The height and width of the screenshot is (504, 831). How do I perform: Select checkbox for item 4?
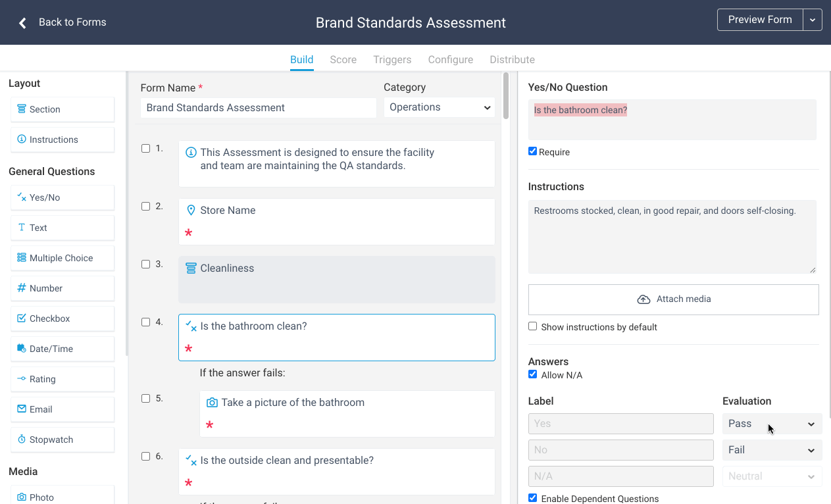tap(146, 322)
